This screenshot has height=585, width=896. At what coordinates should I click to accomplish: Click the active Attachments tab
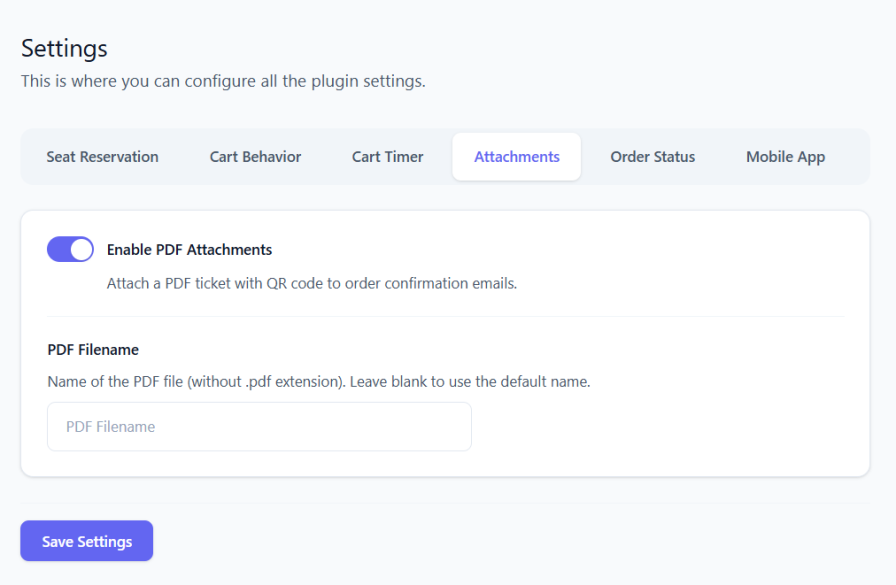click(516, 157)
